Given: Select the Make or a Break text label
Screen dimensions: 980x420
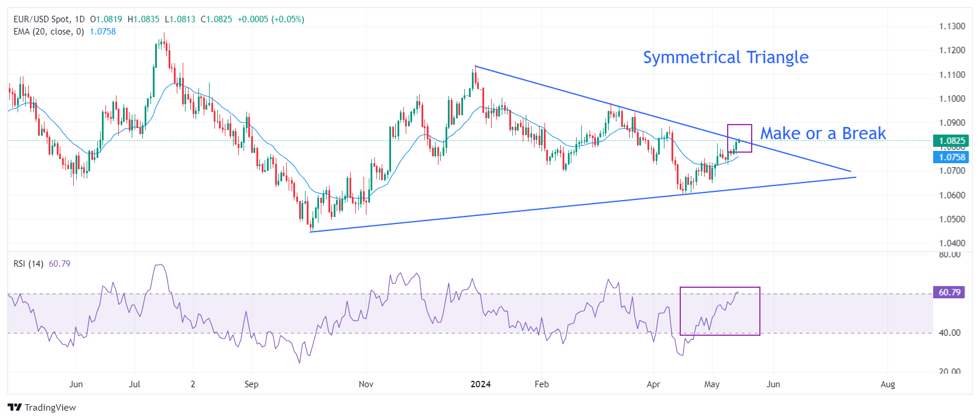Looking at the screenshot, I should tap(823, 133).
